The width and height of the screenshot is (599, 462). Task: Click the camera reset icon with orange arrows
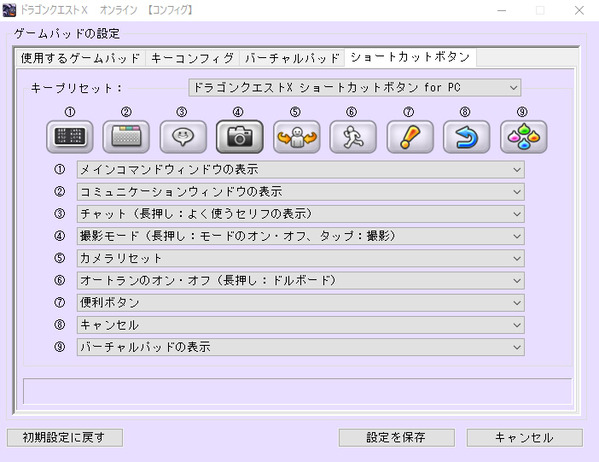tap(296, 137)
